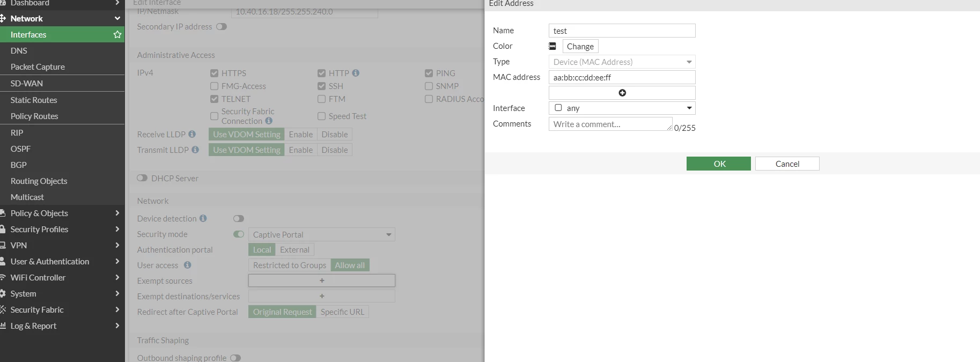Click the plus icon to add MAC address

pos(622,93)
